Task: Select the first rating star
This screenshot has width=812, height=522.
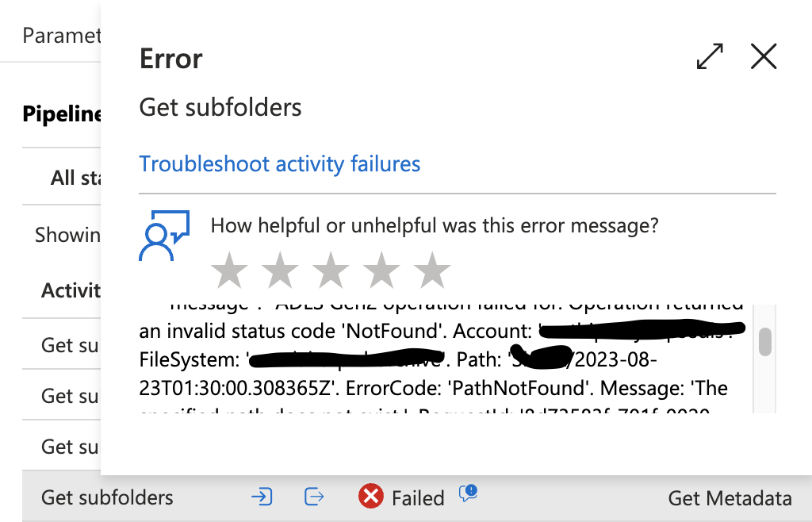Action: [x=229, y=270]
